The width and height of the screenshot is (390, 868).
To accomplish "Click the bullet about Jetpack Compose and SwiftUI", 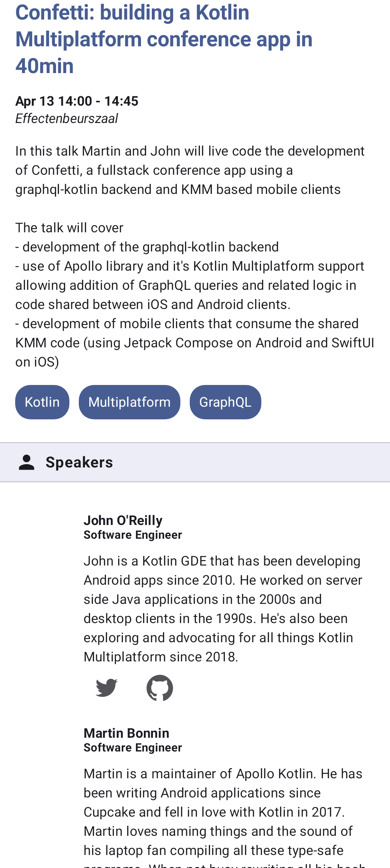I will [195, 343].
